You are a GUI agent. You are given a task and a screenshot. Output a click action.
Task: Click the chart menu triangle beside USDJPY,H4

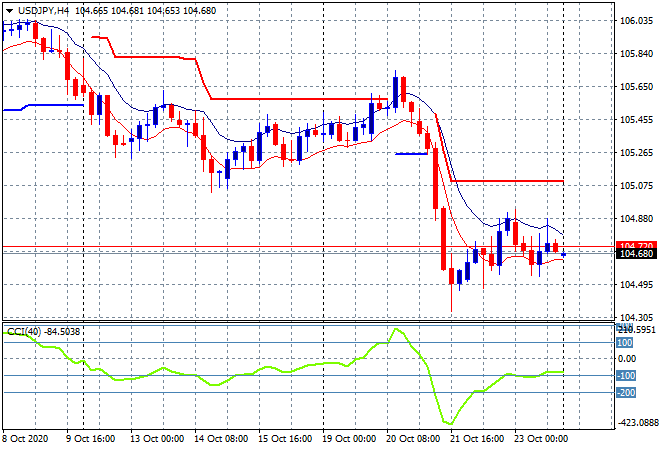click(9, 11)
